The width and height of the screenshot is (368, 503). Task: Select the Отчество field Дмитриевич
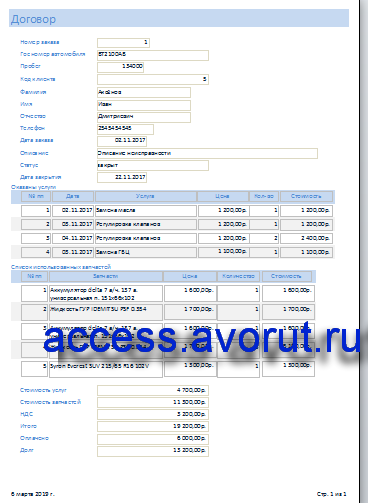(144, 117)
